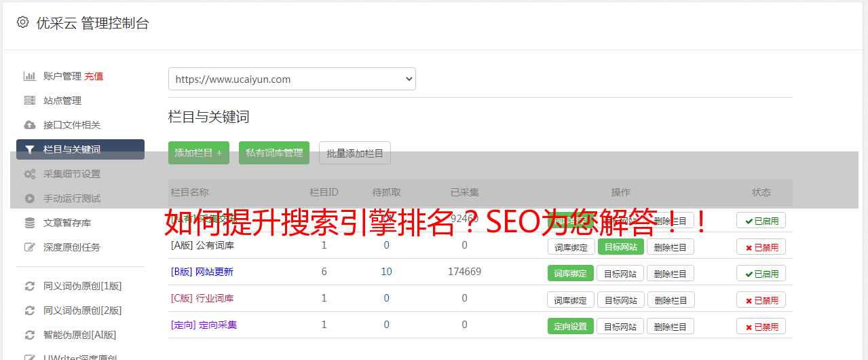This screenshot has width=868, height=360.
Task: Click 删除栏目 in the [B版] 网站更新 row
Action: (x=671, y=273)
